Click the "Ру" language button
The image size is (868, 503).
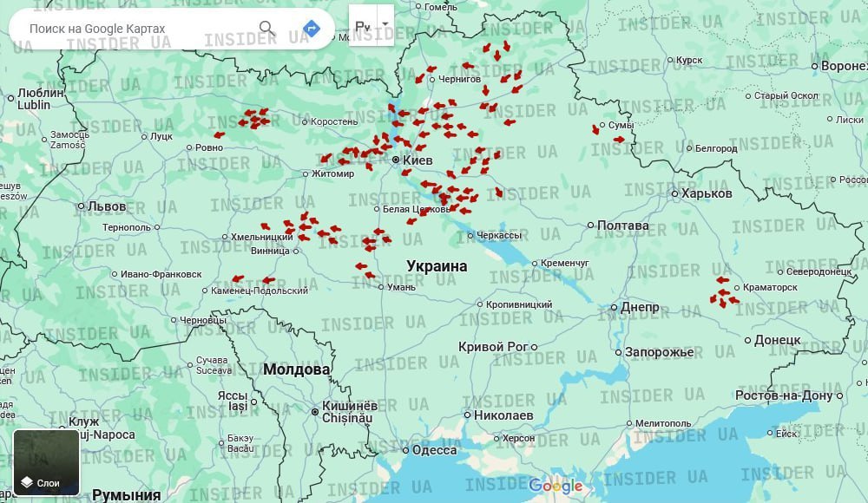click(362, 26)
